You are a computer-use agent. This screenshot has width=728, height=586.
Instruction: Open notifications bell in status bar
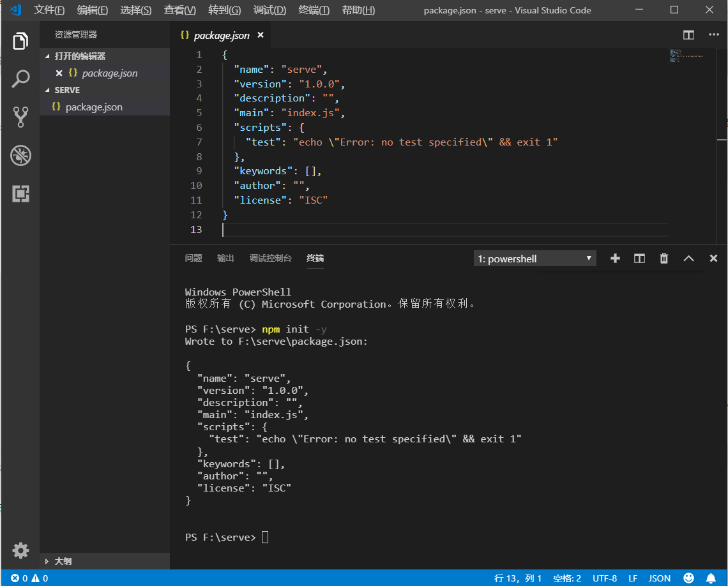711,578
